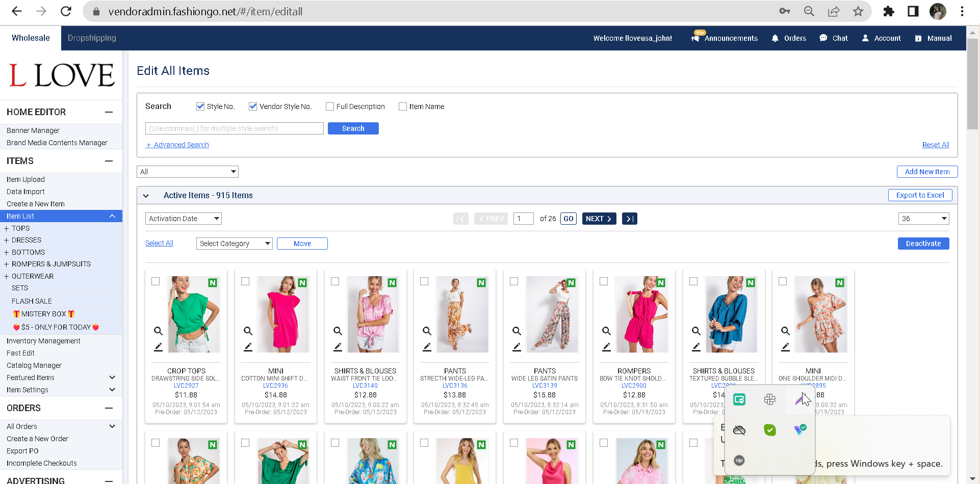980x484 pixels.
Task: Open Inventory Management in the sidebar
Action: tap(43, 341)
